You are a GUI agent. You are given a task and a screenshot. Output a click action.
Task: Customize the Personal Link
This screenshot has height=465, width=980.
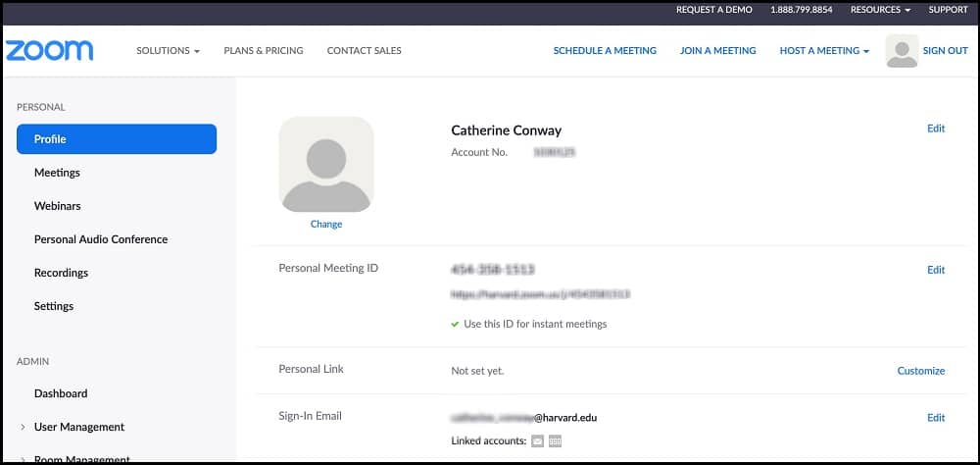tap(920, 371)
